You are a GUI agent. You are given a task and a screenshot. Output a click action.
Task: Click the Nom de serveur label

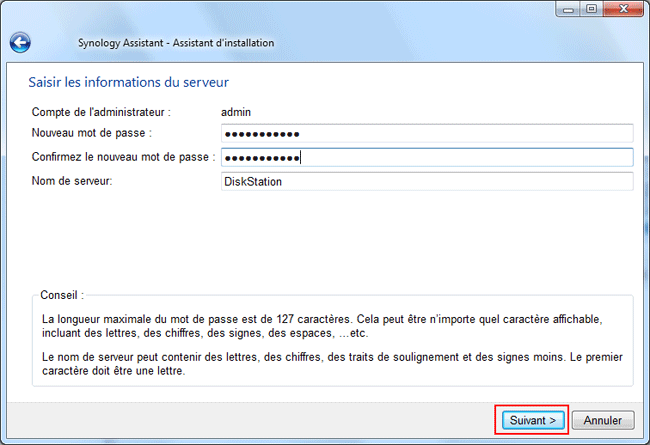[x=74, y=181]
